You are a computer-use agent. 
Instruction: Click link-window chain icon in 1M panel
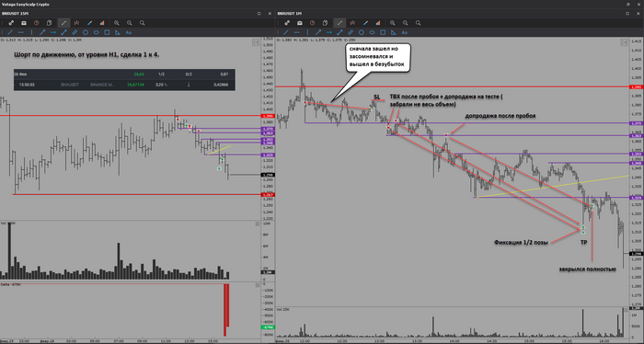point(287,23)
